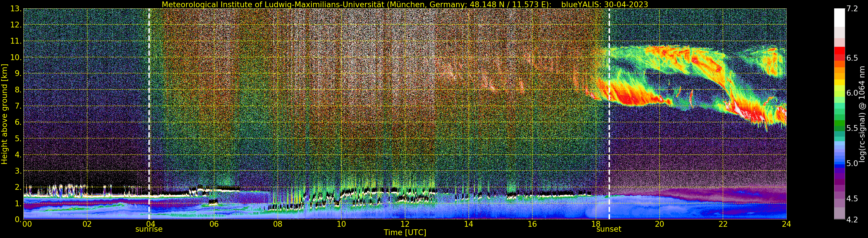Click the '4.5' colorbar tick value
The image size is (868, 238).
(852, 199)
